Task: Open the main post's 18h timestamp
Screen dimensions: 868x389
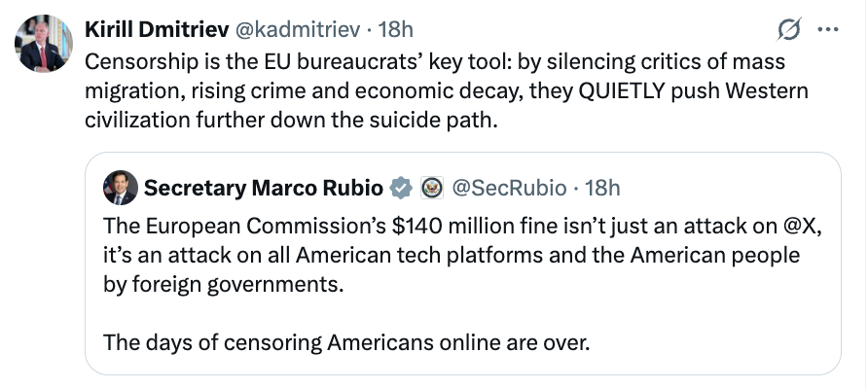Action: (x=396, y=30)
